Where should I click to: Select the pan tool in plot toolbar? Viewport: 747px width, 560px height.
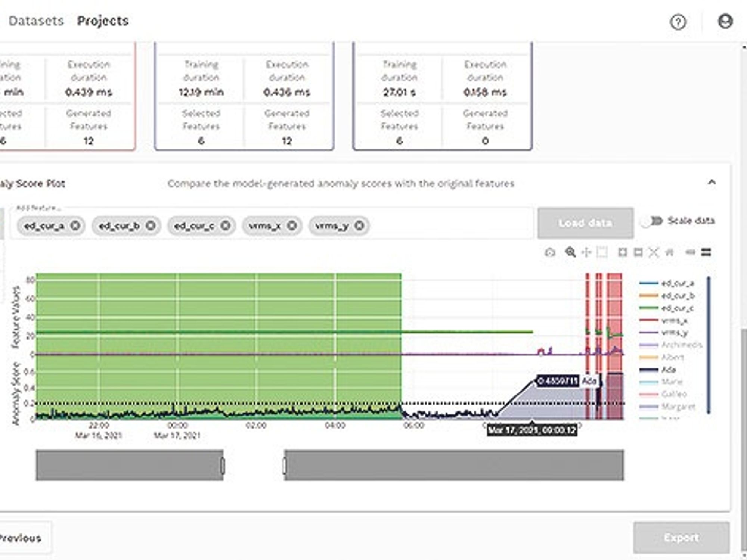[586, 252]
